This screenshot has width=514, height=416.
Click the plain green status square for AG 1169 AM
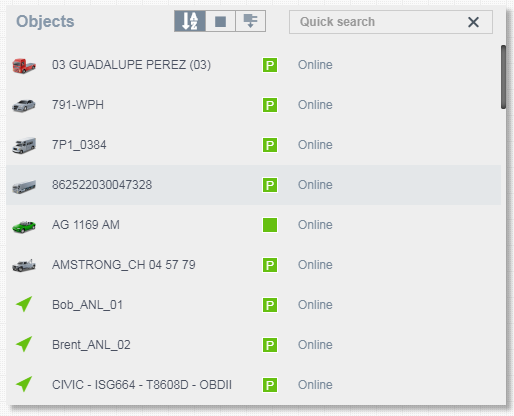click(270, 225)
